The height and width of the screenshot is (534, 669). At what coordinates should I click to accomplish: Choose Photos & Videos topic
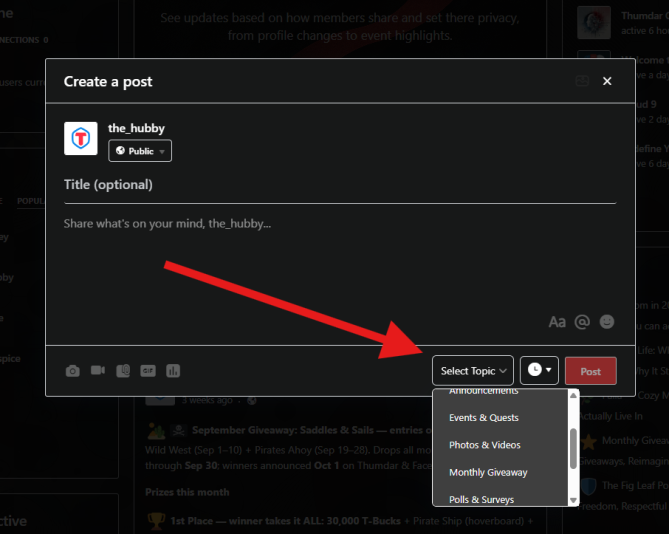(485, 445)
